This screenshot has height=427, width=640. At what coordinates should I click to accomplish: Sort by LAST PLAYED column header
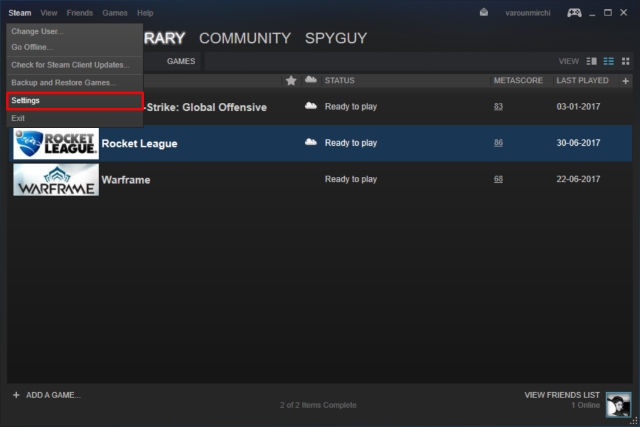click(582, 80)
